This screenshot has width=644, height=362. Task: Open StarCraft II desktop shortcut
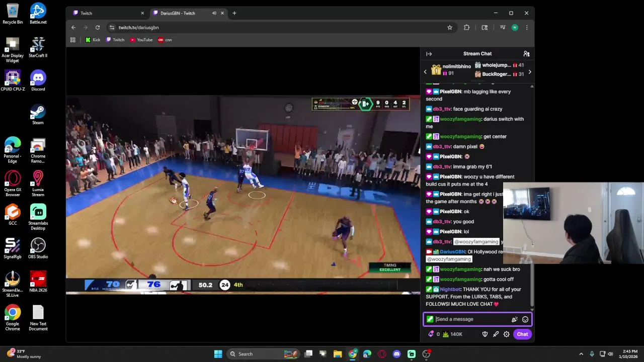38,47
